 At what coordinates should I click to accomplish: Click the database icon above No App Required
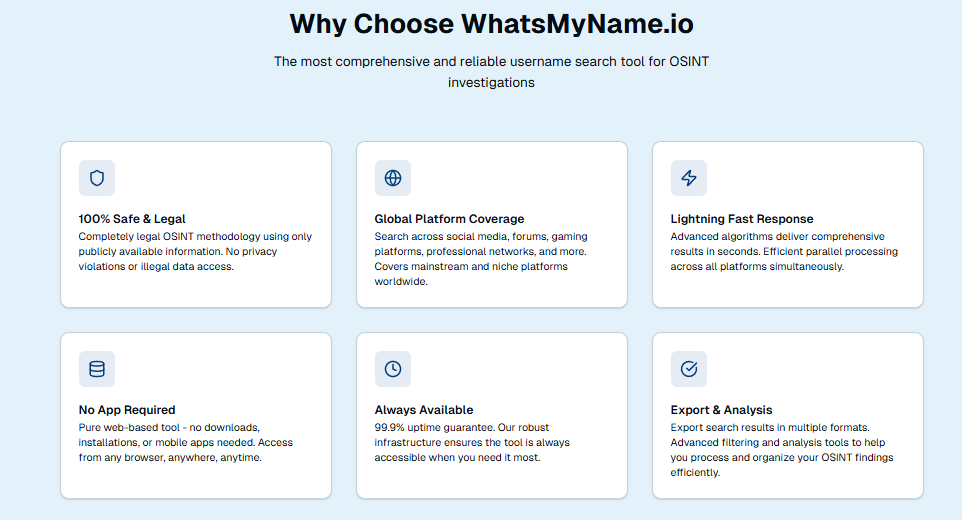[97, 369]
